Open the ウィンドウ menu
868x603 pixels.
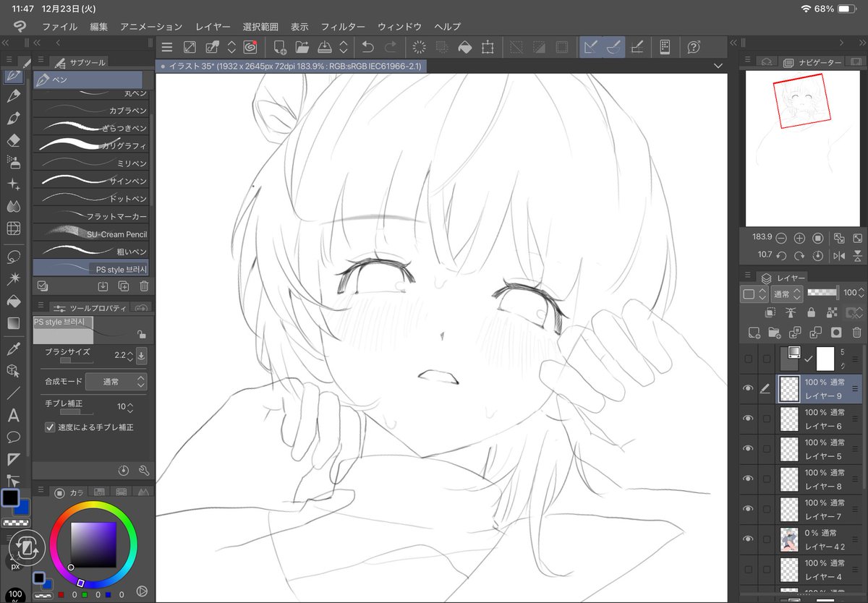[x=399, y=27]
